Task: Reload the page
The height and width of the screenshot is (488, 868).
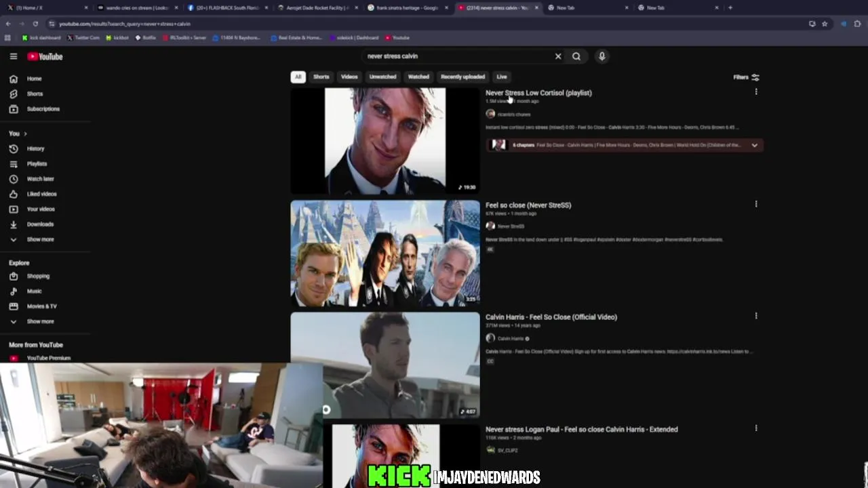Action: (35, 24)
